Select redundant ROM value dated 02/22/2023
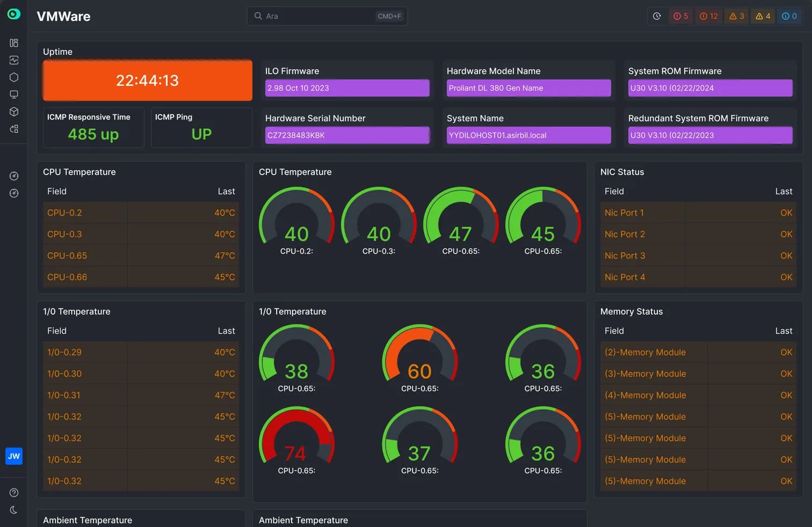The height and width of the screenshot is (527, 812). click(711, 135)
